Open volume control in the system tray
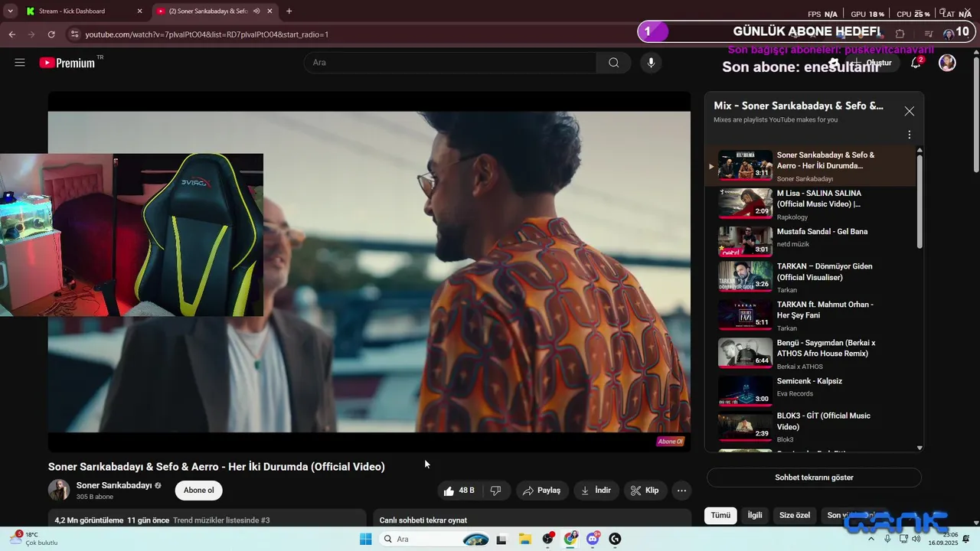 click(916, 539)
